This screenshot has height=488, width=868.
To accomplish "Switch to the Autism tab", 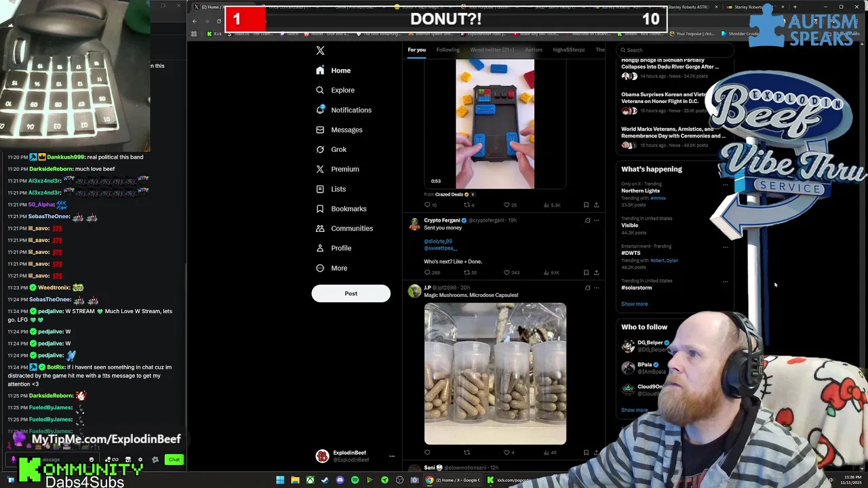I will coord(534,49).
